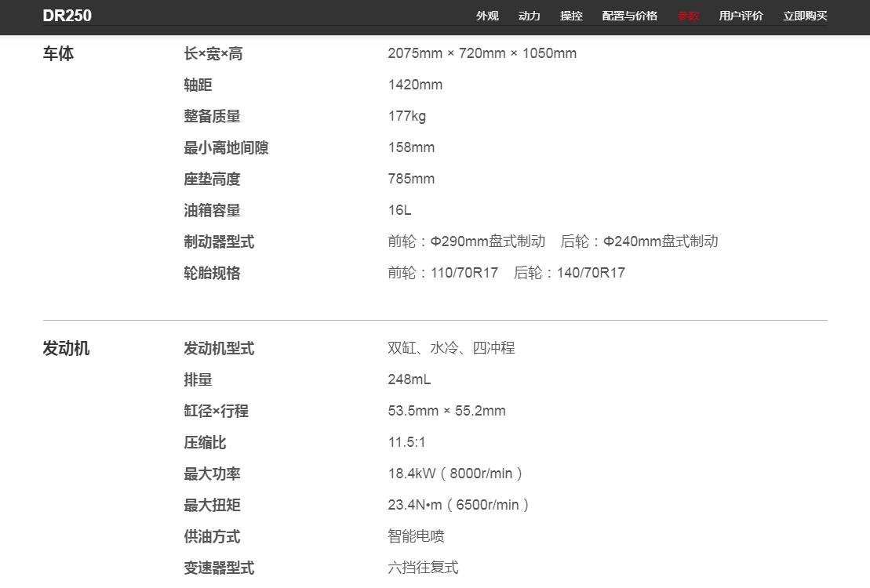Select the Φ290mm盘式制动 brake specification
870x588 pixels.
[x=488, y=241]
